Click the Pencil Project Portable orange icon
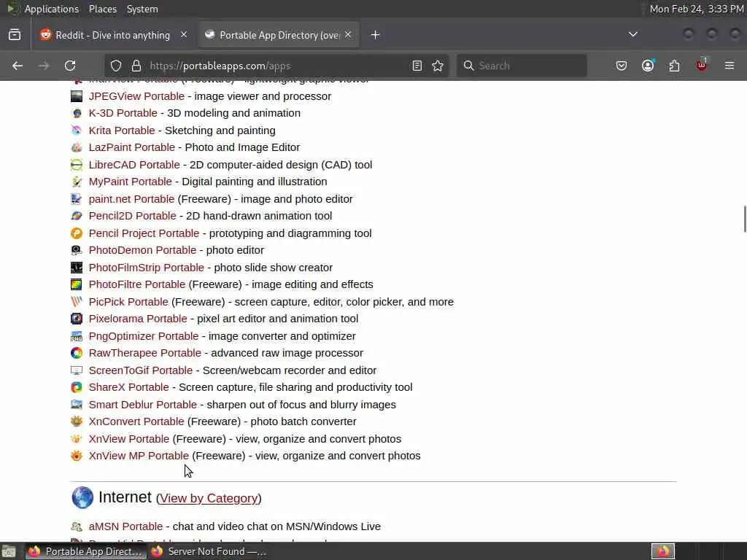Image resolution: width=747 pixels, height=560 pixels. point(76,233)
